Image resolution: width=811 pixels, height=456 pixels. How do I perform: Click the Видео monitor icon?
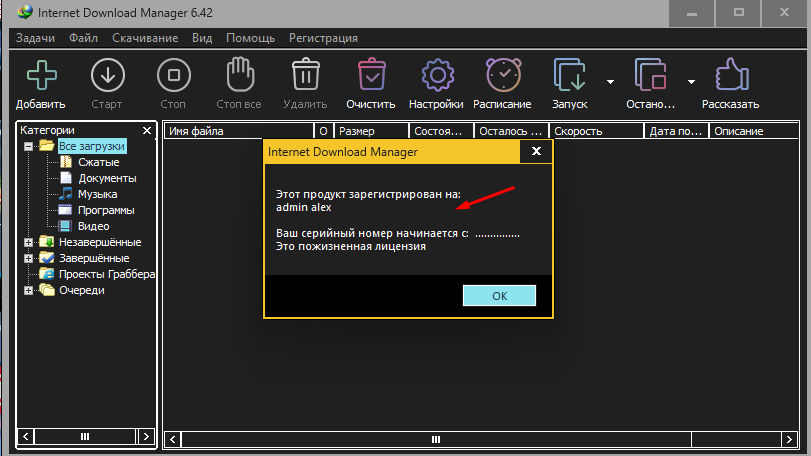point(65,226)
